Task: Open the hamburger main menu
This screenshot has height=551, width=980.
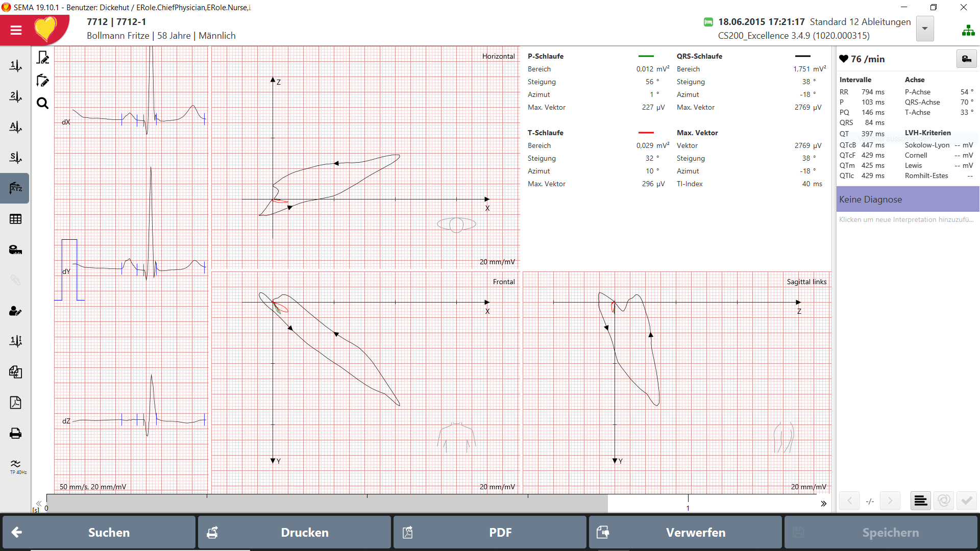Action: coord(16,30)
